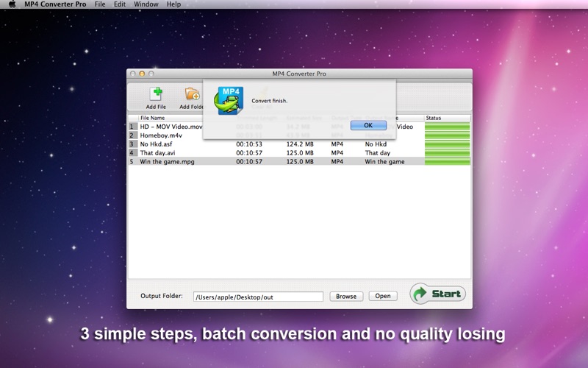The image size is (588, 368).
Task: Open the MP4 Converter Pro app menu
Action: click(x=54, y=4)
